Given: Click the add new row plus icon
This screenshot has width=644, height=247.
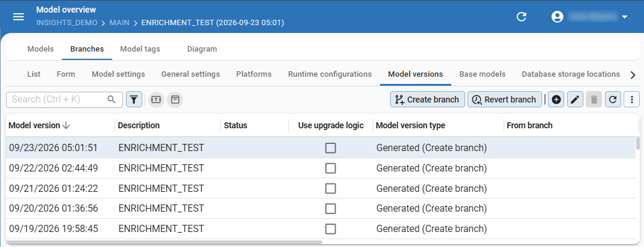Looking at the screenshot, I should tap(556, 100).
